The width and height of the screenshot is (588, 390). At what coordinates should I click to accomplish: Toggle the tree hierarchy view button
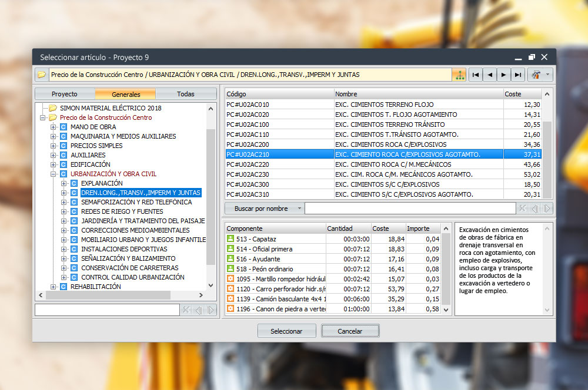(459, 75)
